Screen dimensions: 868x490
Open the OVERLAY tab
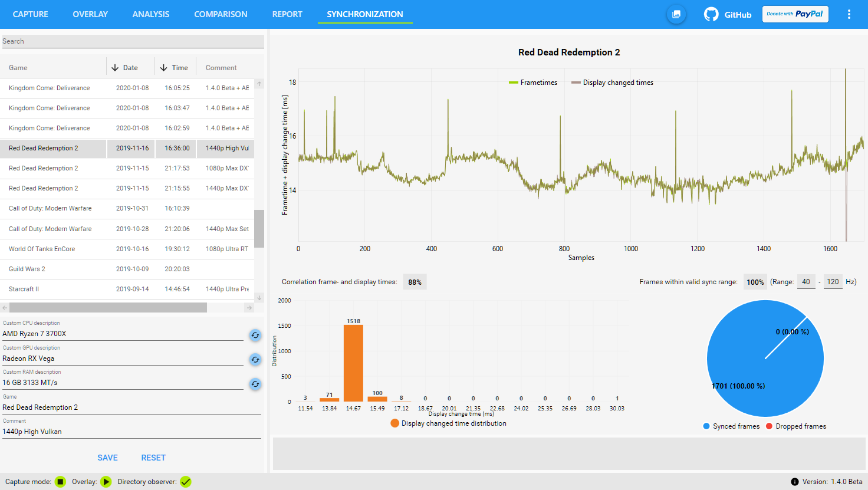pos(90,14)
